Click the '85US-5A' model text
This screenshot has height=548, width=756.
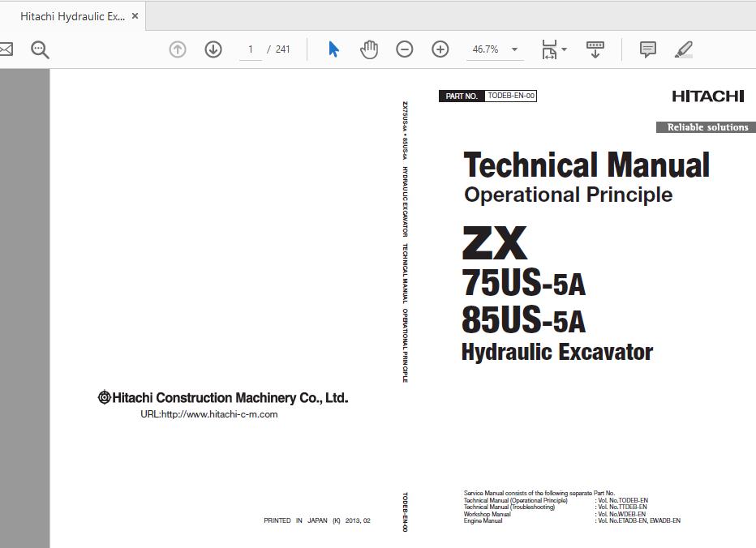click(524, 320)
